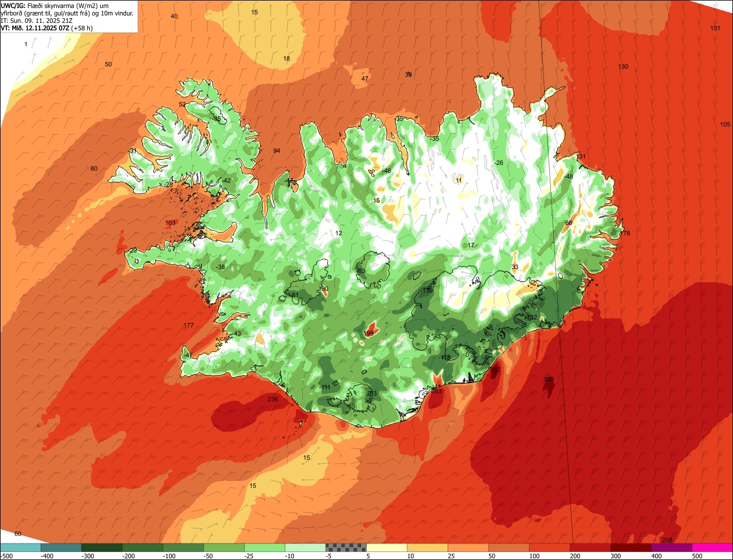Screen dimensions: 733x560
Task: Click the map value '60' in the bottom-left corner
Action: click(x=18, y=534)
